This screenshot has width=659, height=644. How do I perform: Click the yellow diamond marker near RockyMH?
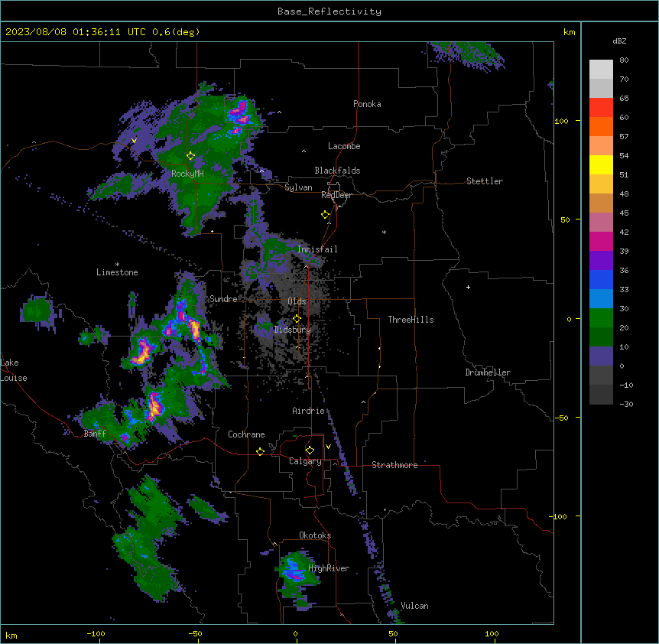[x=190, y=156]
